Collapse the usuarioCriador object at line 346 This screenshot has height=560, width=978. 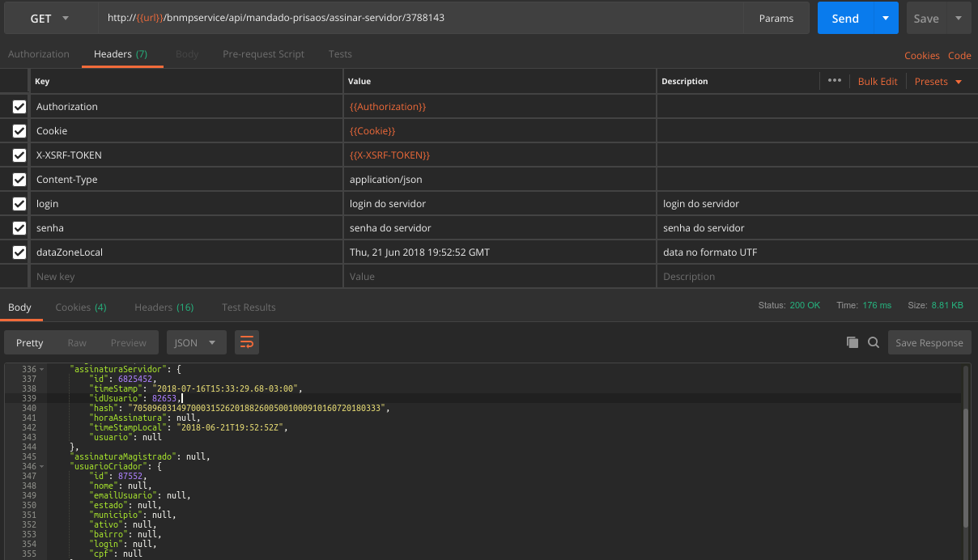pos(41,466)
